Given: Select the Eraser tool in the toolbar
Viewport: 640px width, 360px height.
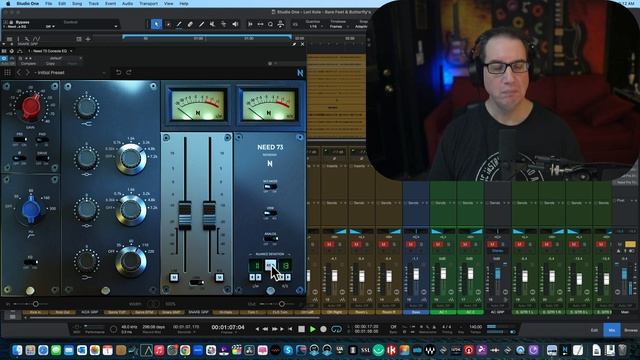Looking at the screenshot, I should (190, 24).
